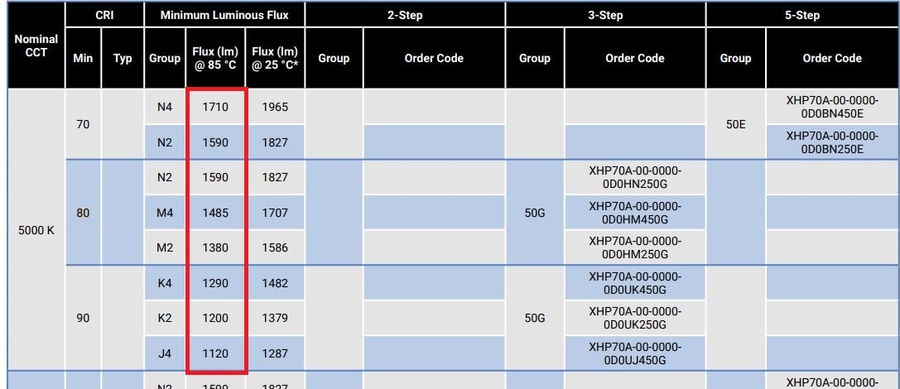Click the Minimum Luminous Flux header
This screenshot has width=900, height=389.
pyautogui.click(x=224, y=14)
